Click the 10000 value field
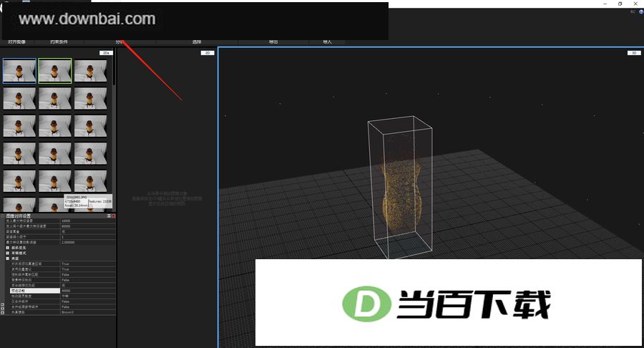Screen dimensions: 644x348 [88, 221]
